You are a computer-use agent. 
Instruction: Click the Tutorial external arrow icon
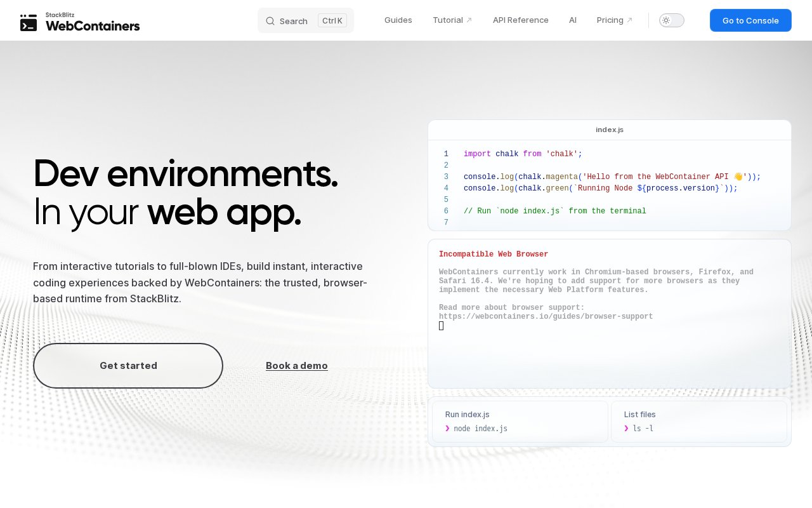pyautogui.click(x=469, y=20)
